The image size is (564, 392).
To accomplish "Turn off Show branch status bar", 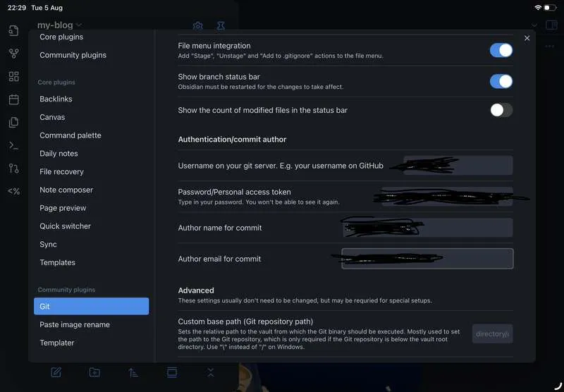I will pyautogui.click(x=501, y=81).
